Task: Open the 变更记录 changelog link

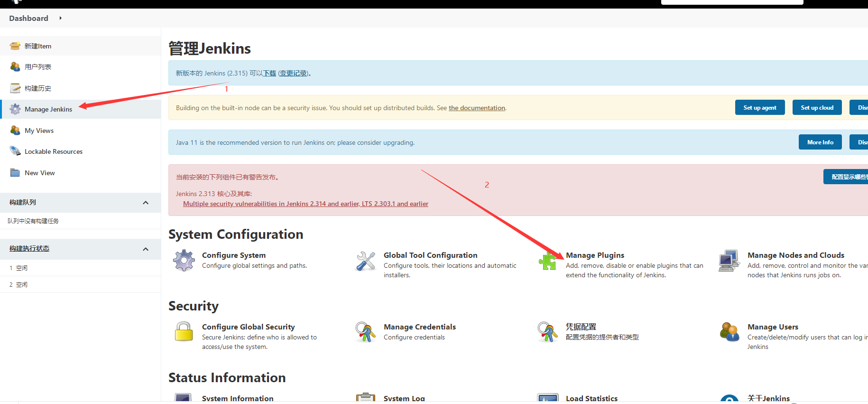Action: [x=293, y=73]
